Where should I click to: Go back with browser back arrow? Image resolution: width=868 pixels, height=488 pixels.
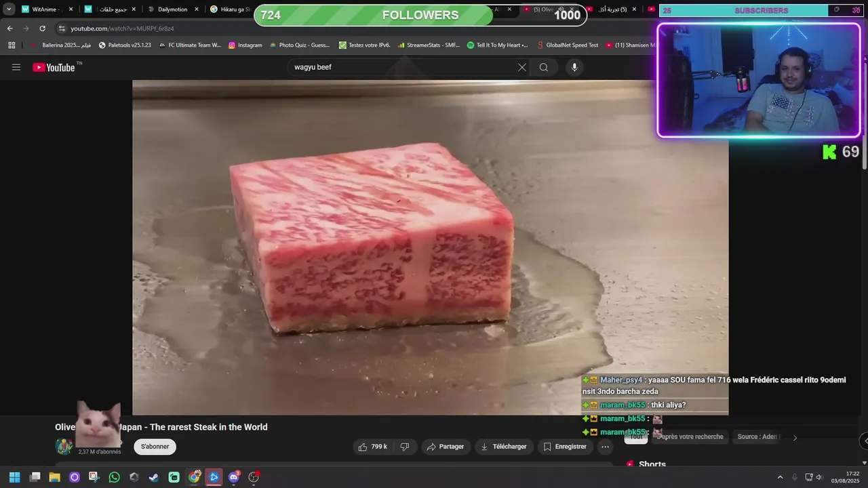pyautogui.click(x=9, y=28)
